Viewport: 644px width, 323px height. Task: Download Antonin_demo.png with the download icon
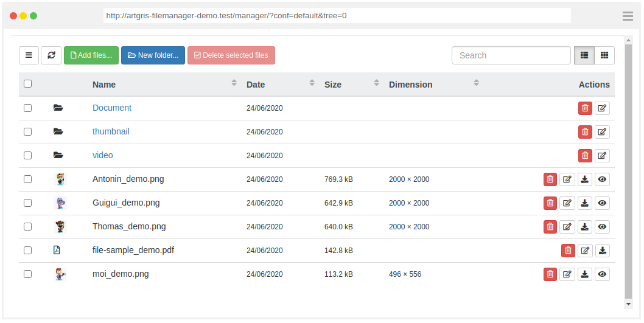[584, 179]
